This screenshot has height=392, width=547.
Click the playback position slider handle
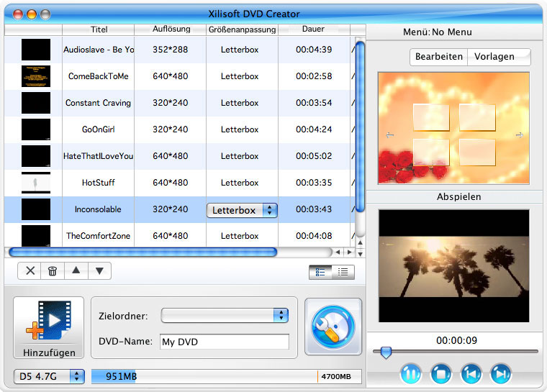[x=386, y=352]
